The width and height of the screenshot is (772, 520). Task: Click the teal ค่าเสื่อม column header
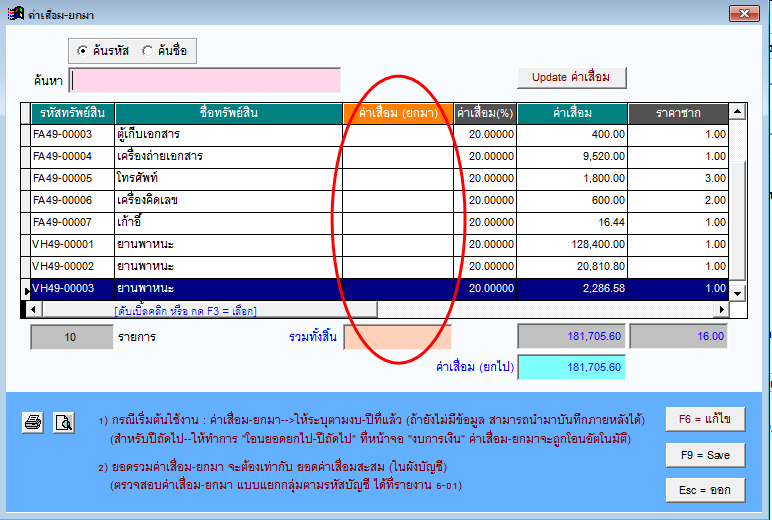(x=572, y=113)
